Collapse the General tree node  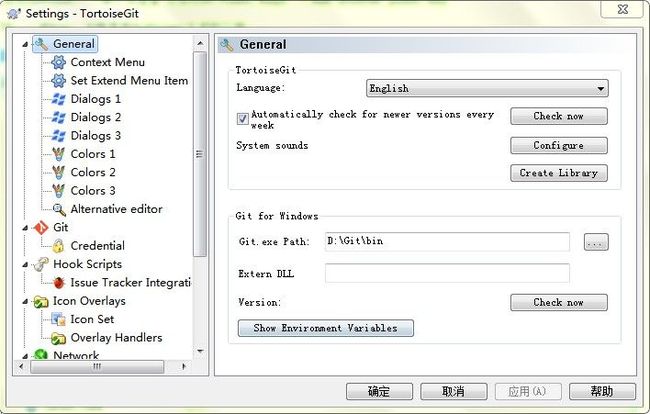25,44
